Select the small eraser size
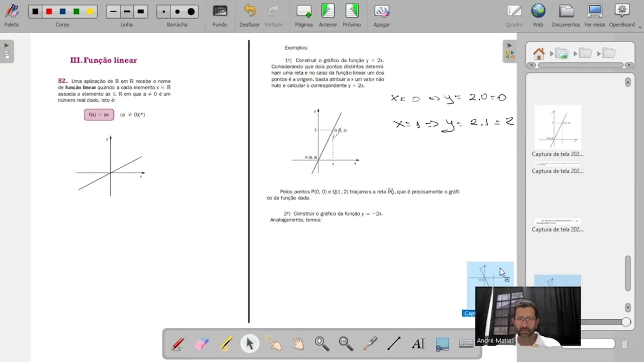The width and height of the screenshot is (644, 362). click(x=164, y=12)
